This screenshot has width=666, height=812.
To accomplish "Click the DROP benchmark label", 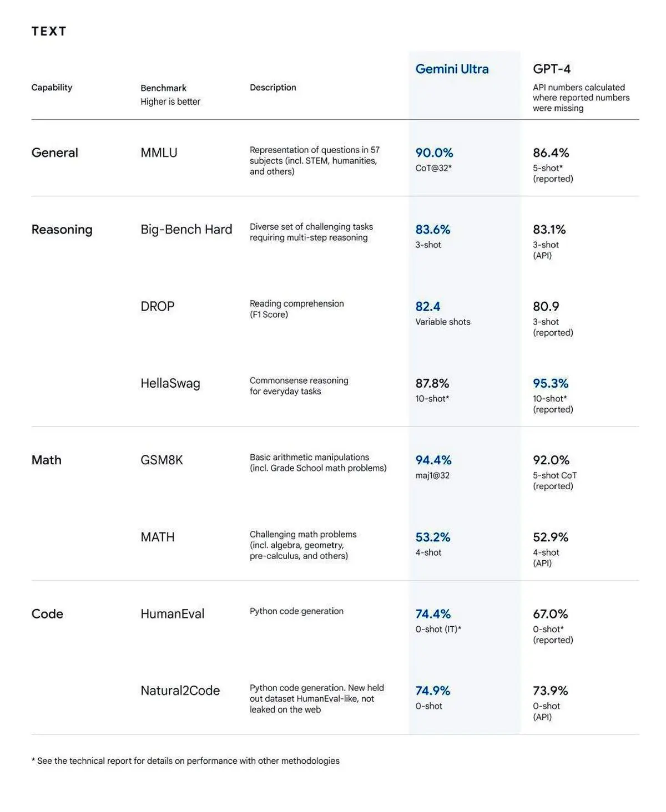I will [x=157, y=306].
